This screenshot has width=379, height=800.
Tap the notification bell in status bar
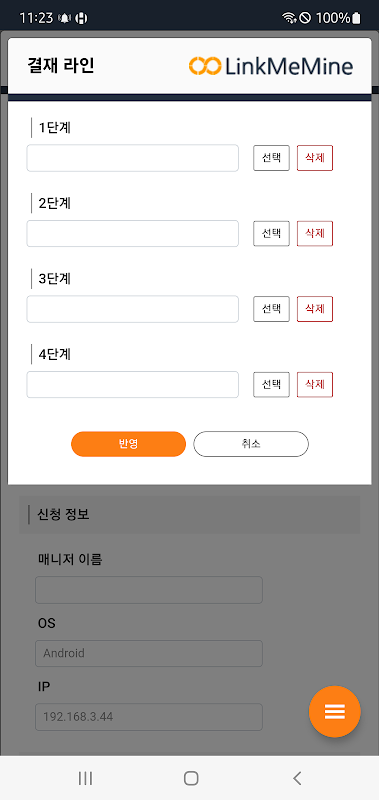pos(65,18)
